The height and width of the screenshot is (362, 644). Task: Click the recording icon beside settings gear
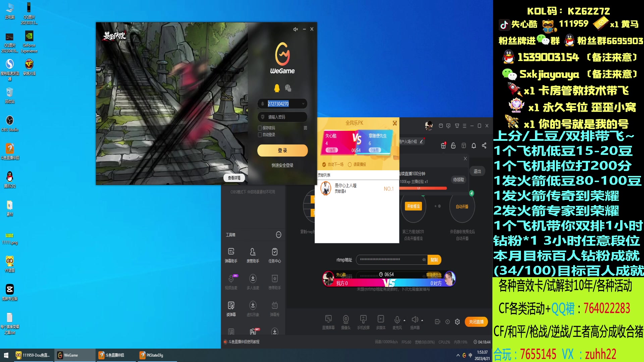pyautogui.click(x=437, y=322)
